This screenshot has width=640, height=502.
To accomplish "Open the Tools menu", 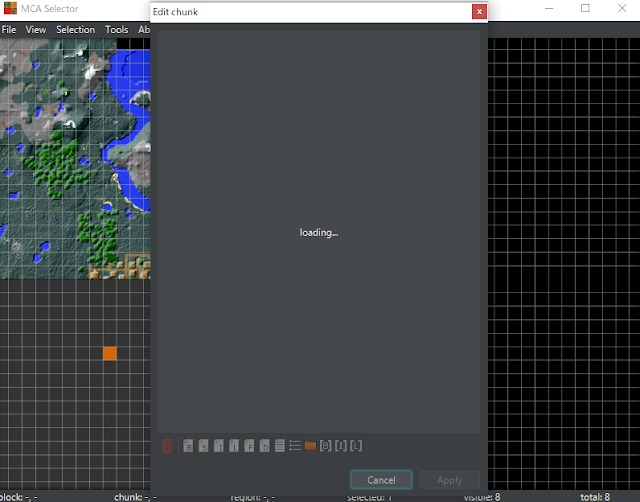I will (x=117, y=30).
